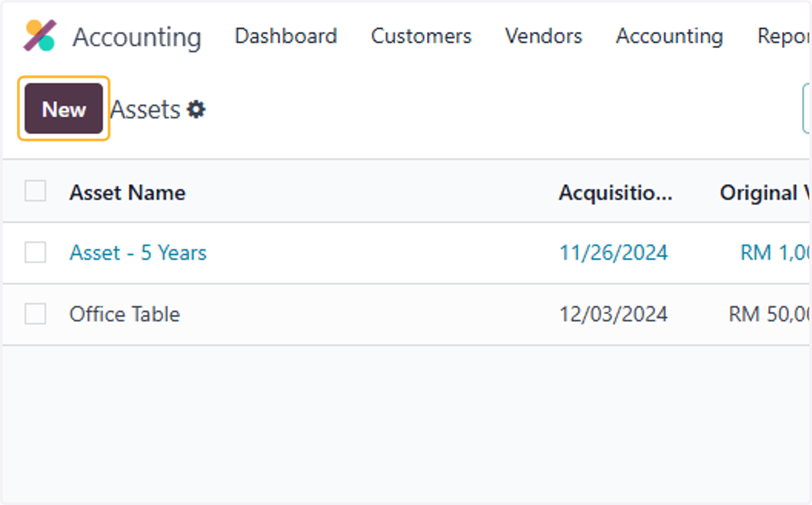Click the New button
812x505 pixels.
(x=64, y=109)
